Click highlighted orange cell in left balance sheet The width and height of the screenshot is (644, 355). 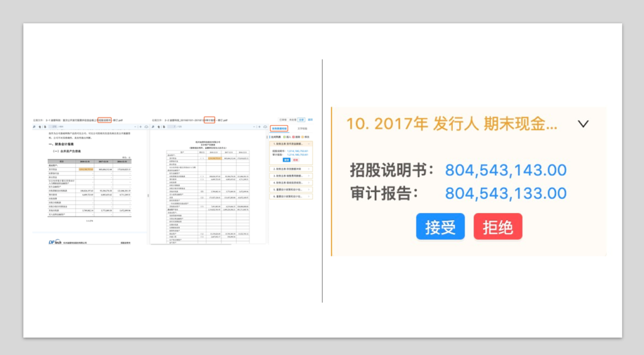click(86, 169)
